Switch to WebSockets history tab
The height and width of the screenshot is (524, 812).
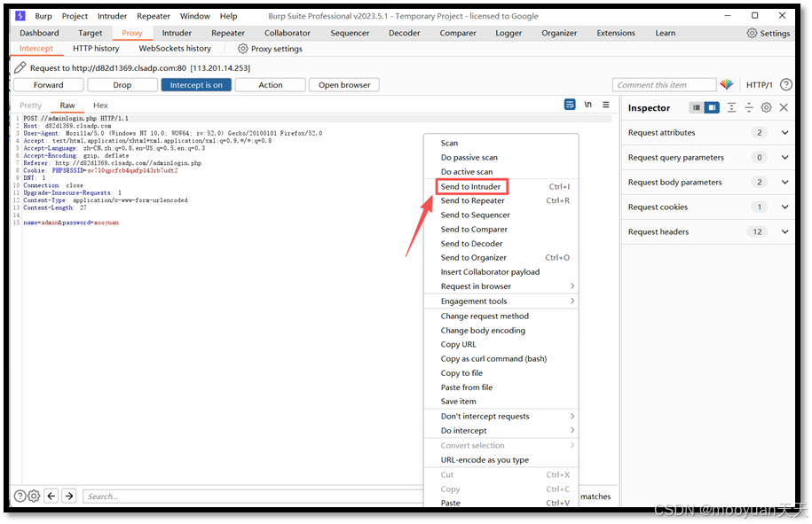175,48
